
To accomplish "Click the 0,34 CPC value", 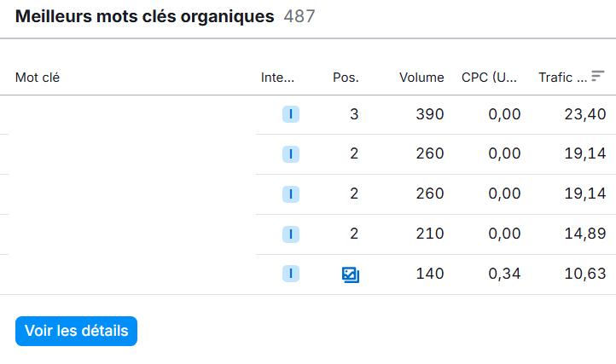I will (504, 274).
